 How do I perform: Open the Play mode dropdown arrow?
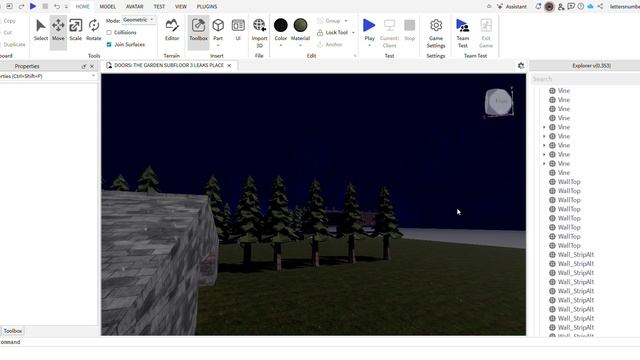tap(369, 45)
